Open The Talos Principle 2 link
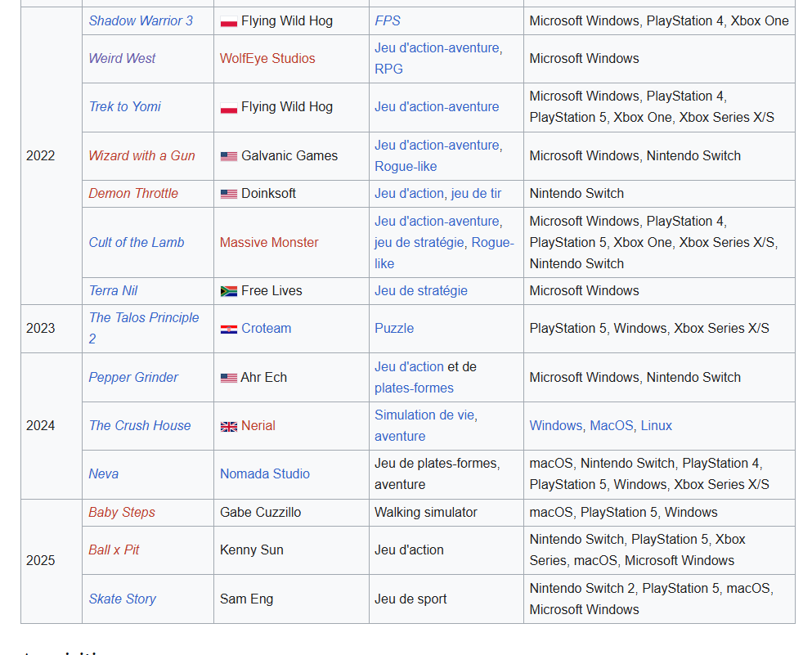 tap(143, 328)
